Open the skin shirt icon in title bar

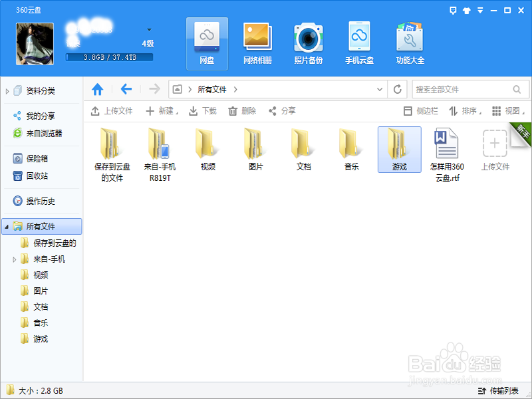tap(467, 11)
